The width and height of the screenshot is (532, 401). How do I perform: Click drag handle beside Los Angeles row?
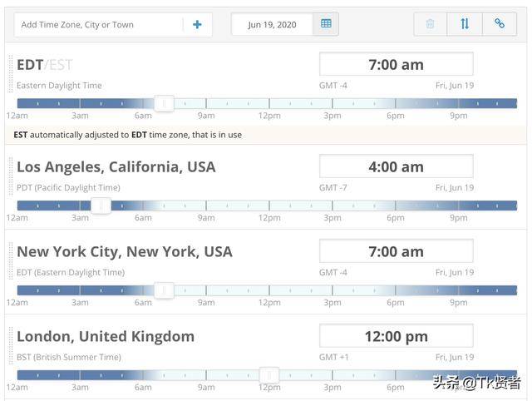[x=10, y=175]
